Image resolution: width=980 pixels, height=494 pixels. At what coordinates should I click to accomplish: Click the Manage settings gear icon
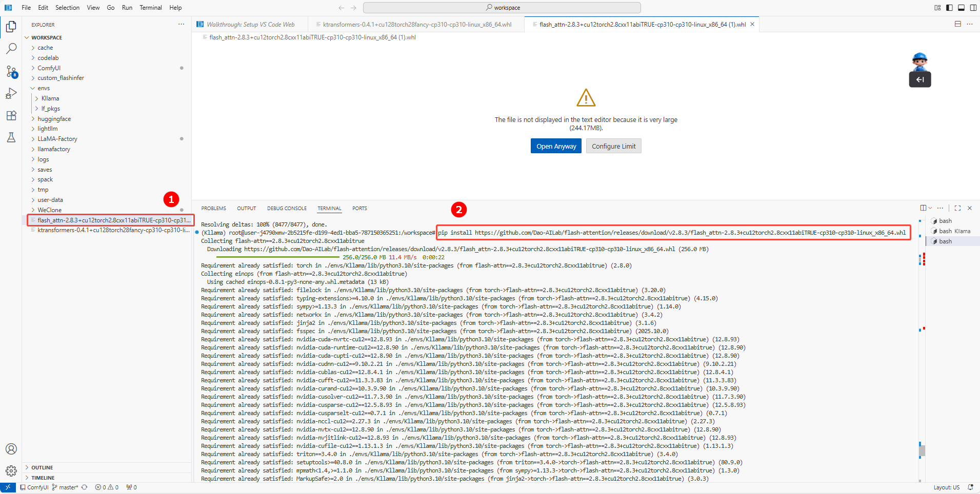(x=11, y=470)
